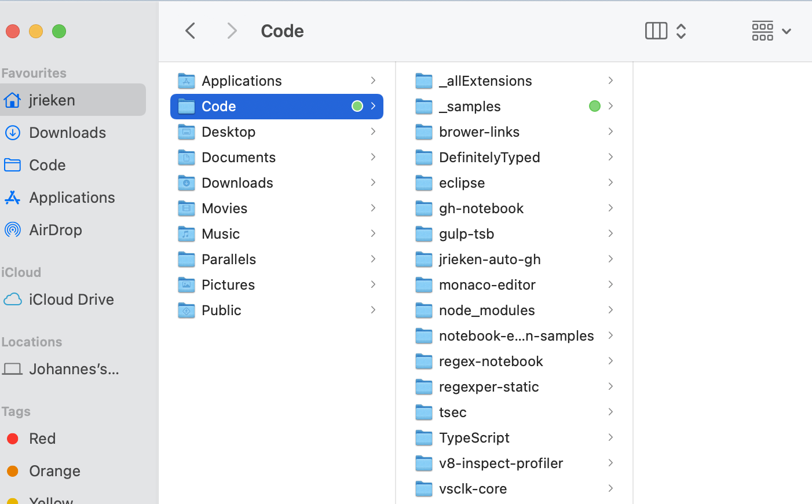Open the Pictures folder in the column
Image resolution: width=812 pixels, height=504 pixels.
(228, 284)
